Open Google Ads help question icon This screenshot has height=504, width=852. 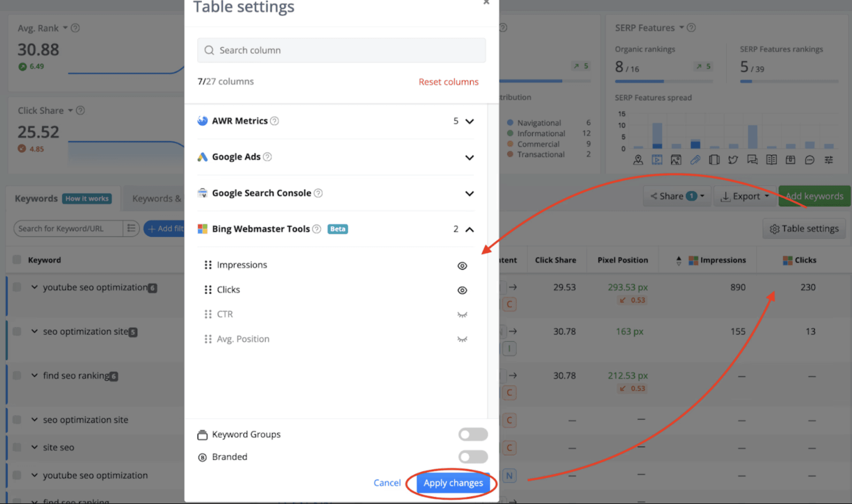pyautogui.click(x=268, y=157)
